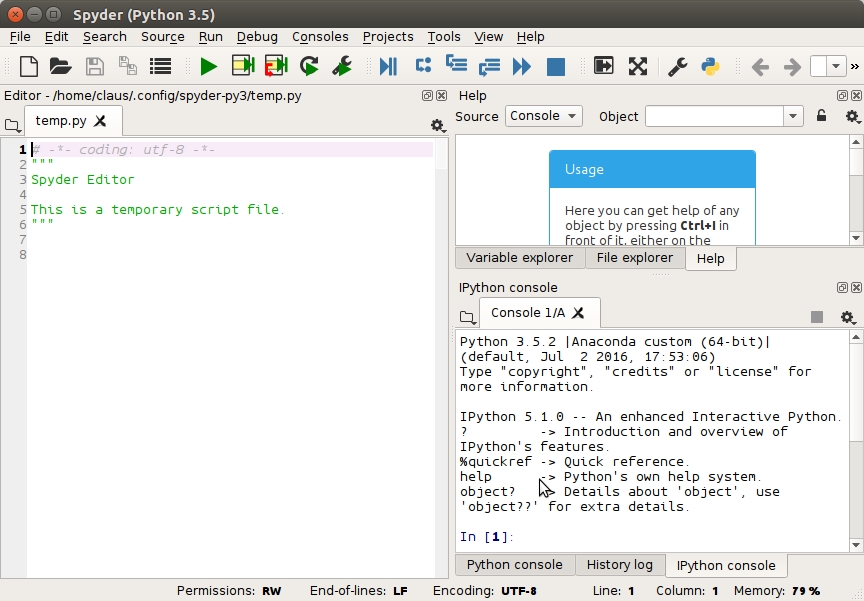This screenshot has width=864, height=601.
Task: Open the Edit menu
Action: 57,36
